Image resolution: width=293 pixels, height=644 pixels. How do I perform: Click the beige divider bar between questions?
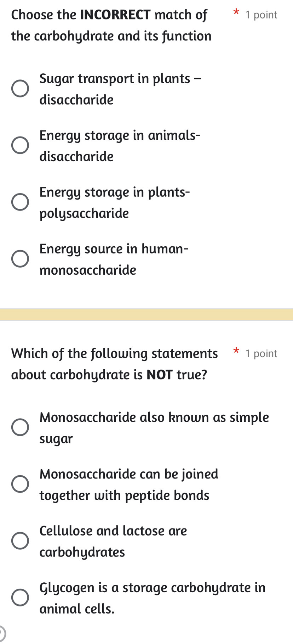click(x=146, y=315)
